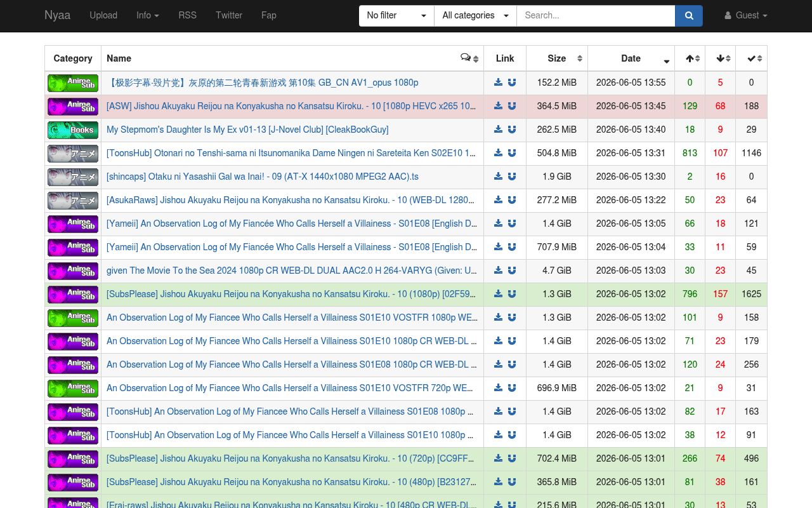
Task: Download torrent for ToonsHub Otonari no Tenshi-sama
Action: coord(498,153)
